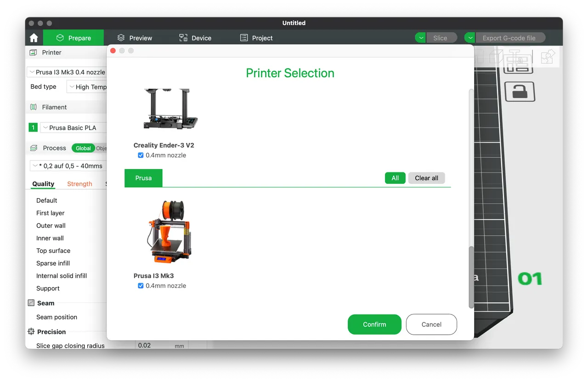588x382 pixels.
Task: Click the Slice gap closing radius field
Action: click(x=162, y=346)
